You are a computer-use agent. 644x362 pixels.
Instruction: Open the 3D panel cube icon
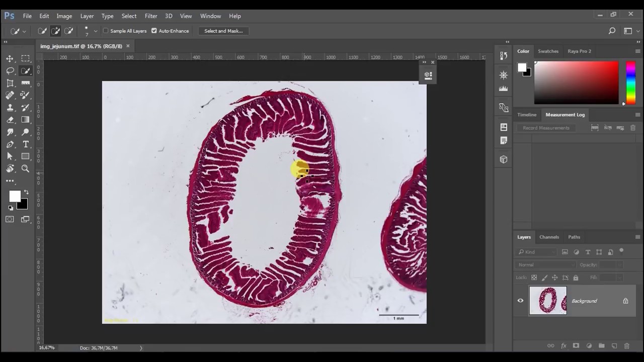coord(504,159)
